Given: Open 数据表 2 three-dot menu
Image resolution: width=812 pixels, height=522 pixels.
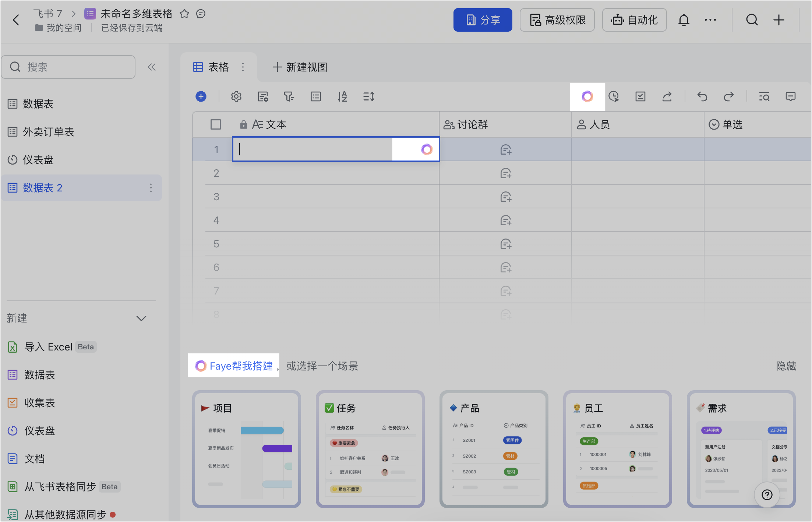Looking at the screenshot, I should (x=151, y=188).
